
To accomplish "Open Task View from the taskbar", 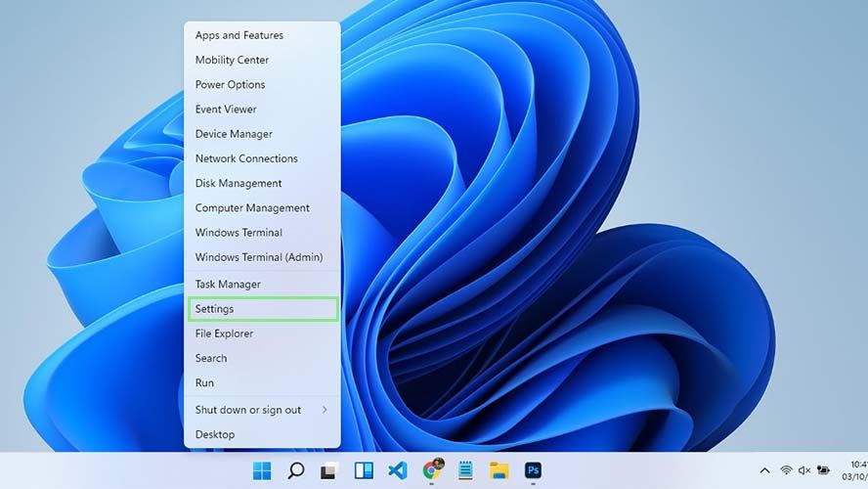I will click(330, 470).
